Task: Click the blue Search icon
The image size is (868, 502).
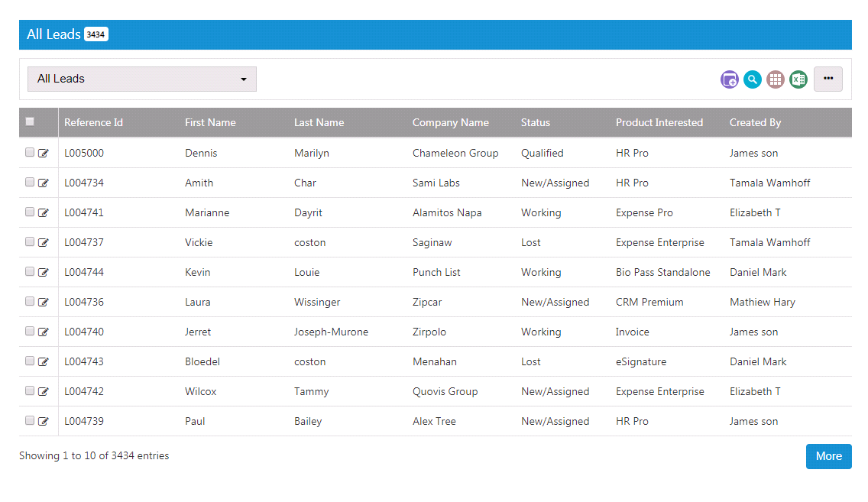Action: click(753, 79)
